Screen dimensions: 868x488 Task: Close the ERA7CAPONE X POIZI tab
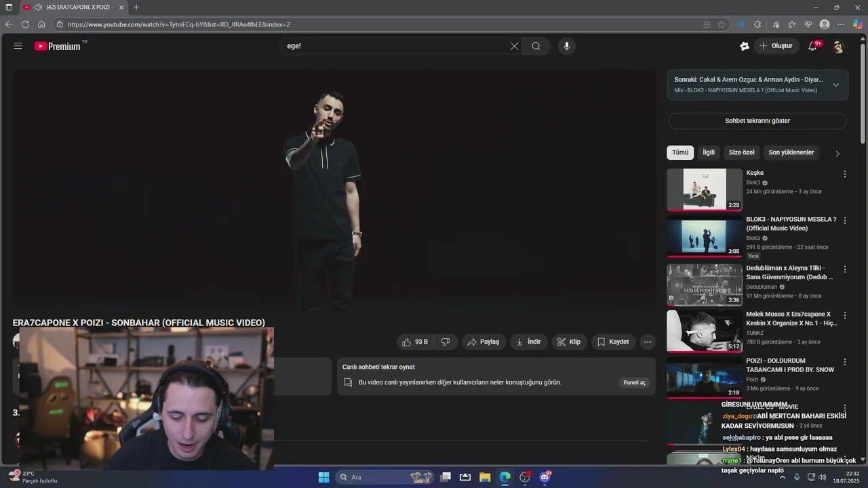click(x=121, y=7)
